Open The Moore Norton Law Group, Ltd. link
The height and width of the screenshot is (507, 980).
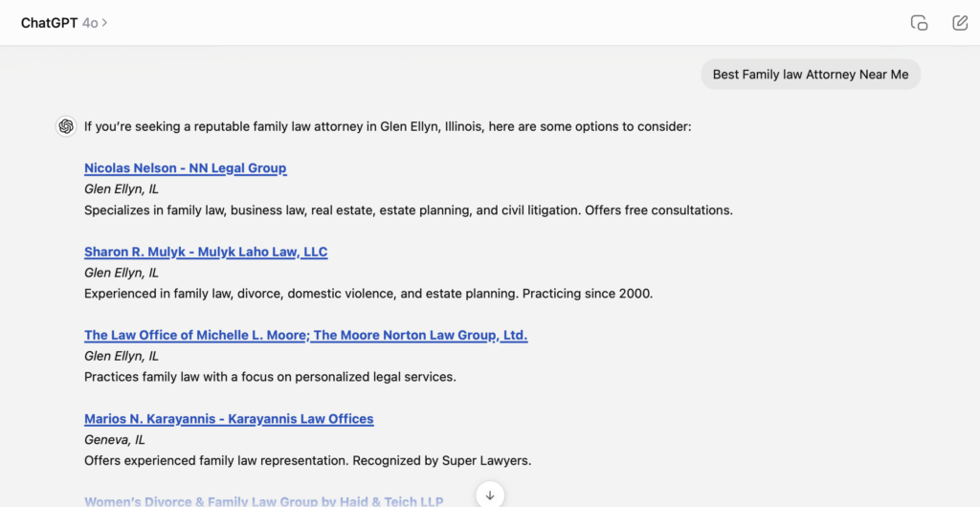click(420, 335)
